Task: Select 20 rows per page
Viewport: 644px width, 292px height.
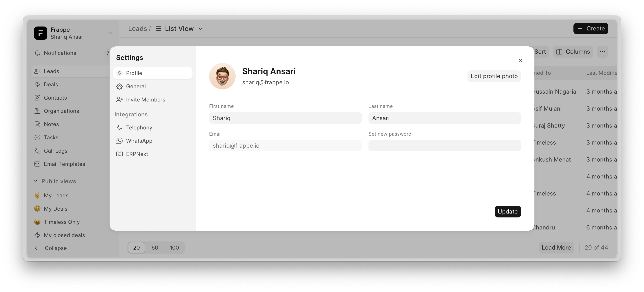Action: (x=136, y=247)
